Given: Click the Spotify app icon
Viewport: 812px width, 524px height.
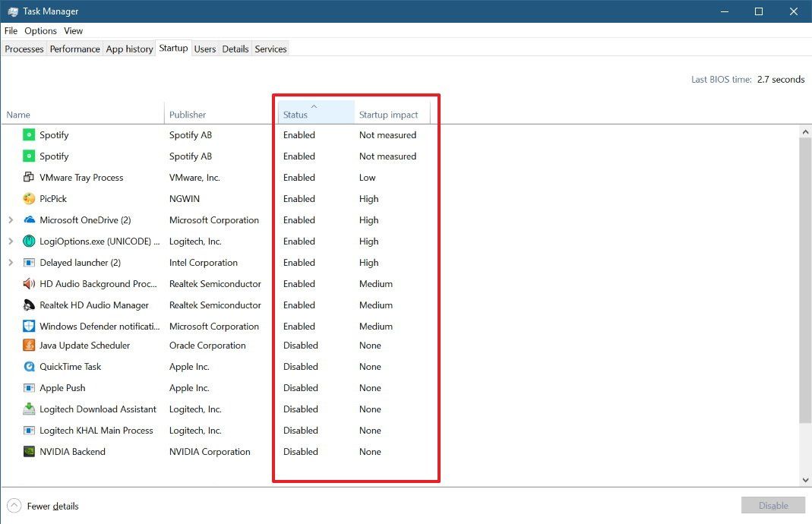Looking at the screenshot, I should 30,134.
